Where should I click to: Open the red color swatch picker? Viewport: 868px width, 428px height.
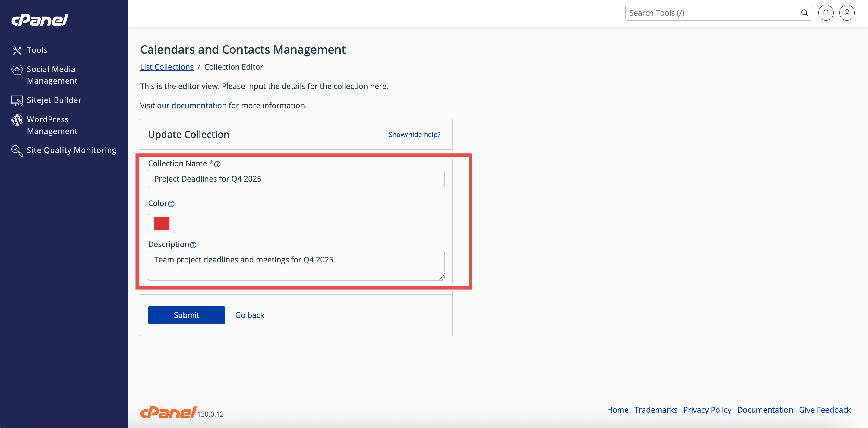pyautogui.click(x=161, y=223)
